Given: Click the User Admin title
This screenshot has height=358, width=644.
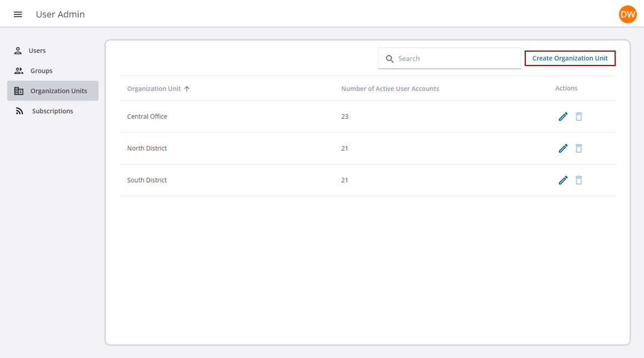Looking at the screenshot, I should [x=61, y=14].
